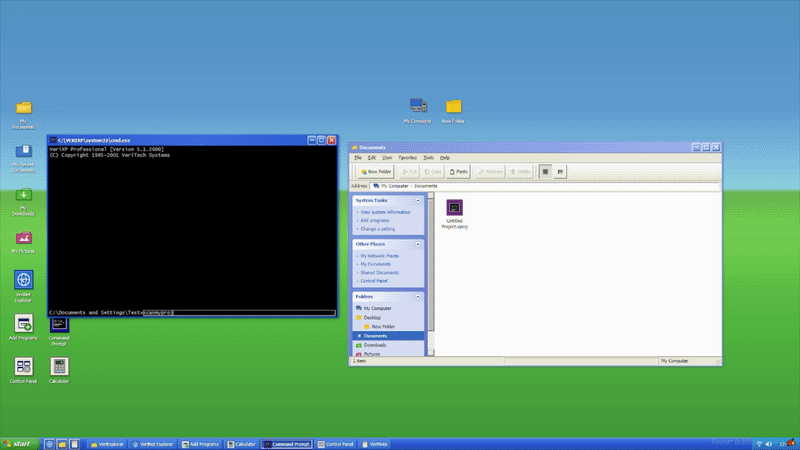This screenshot has width=800, height=450.
Task: Switch to VeriNote taskbar button
Action: point(375,444)
